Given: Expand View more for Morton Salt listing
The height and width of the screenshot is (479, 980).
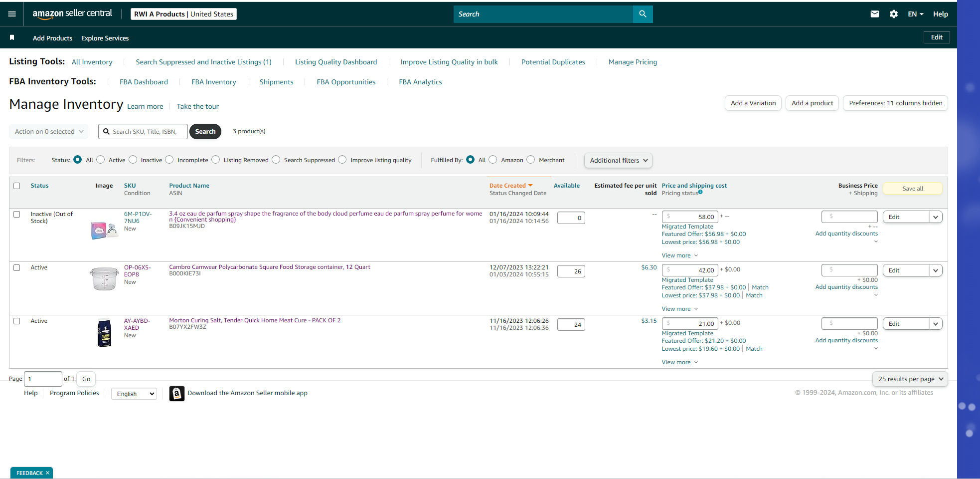Looking at the screenshot, I should 679,362.
